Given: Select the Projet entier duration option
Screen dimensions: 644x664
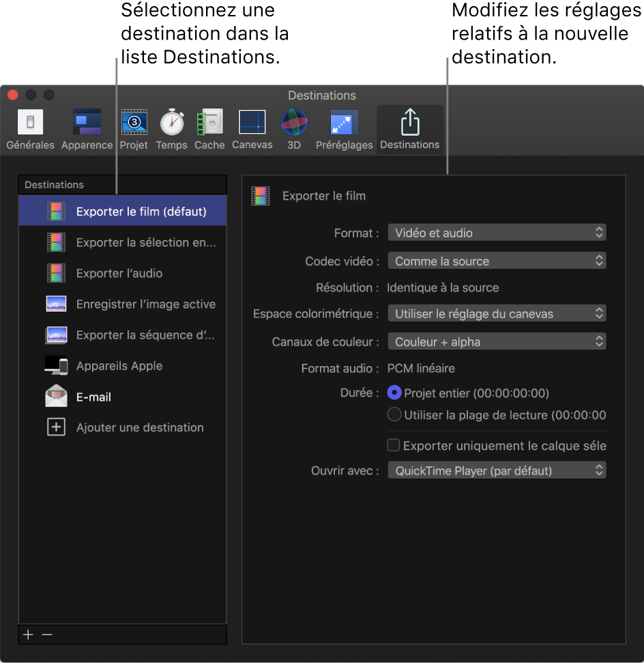Looking at the screenshot, I should click(x=396, y=392).
